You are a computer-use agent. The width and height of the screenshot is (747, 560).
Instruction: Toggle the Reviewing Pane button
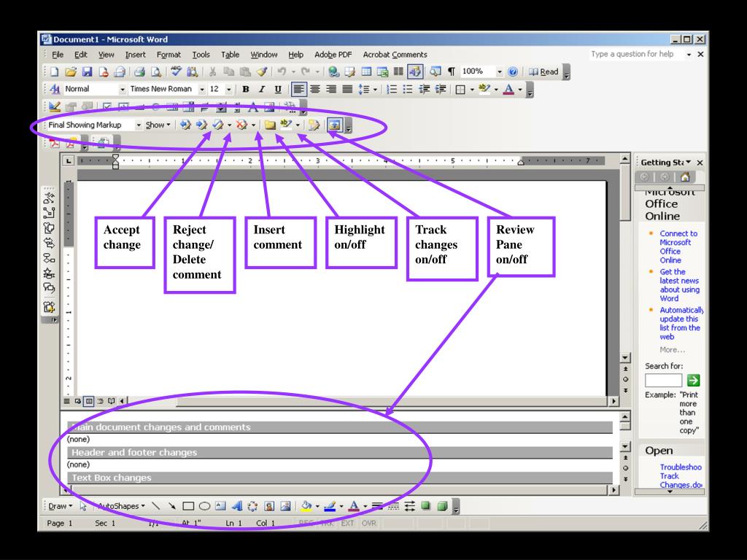334,125
